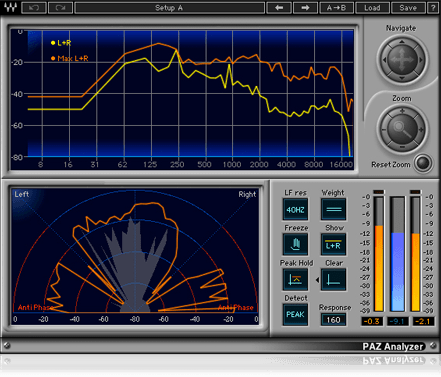Viewport: 441px width, 377px height.
Task: Click the orange Max L+R legend entry
Action: [70, 58]
